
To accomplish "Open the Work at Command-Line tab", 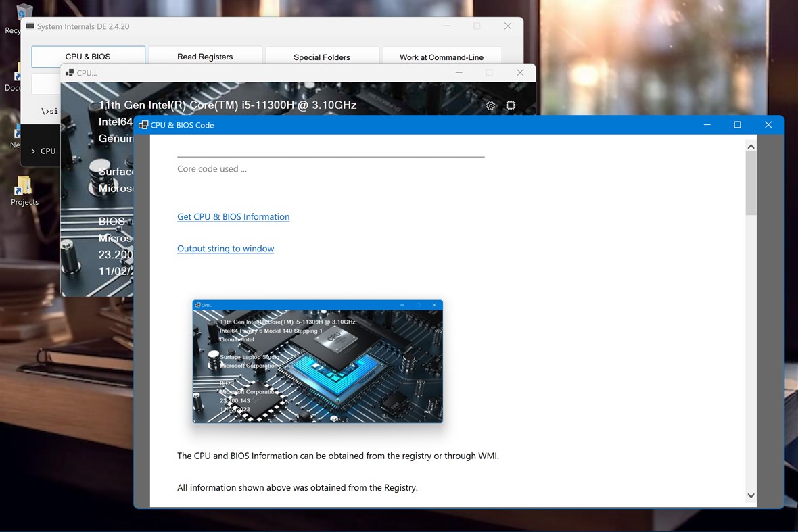I will pyautogui.click(x=442, y=57).
